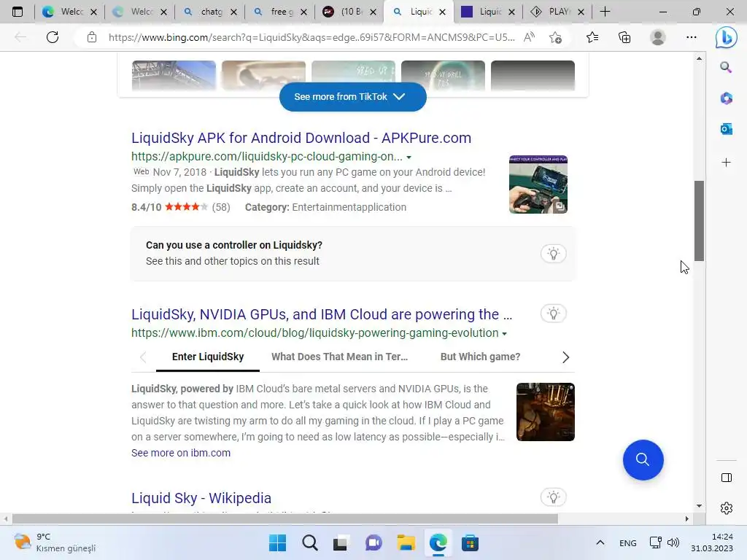Open LiquidSky APK for Android Download link

pyautogui.click(x=301, y=138)
